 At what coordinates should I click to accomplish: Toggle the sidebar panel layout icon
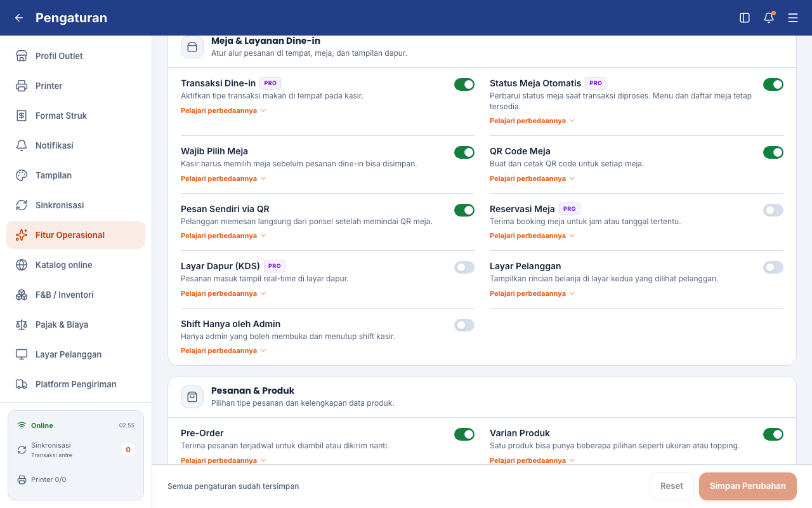745,18
